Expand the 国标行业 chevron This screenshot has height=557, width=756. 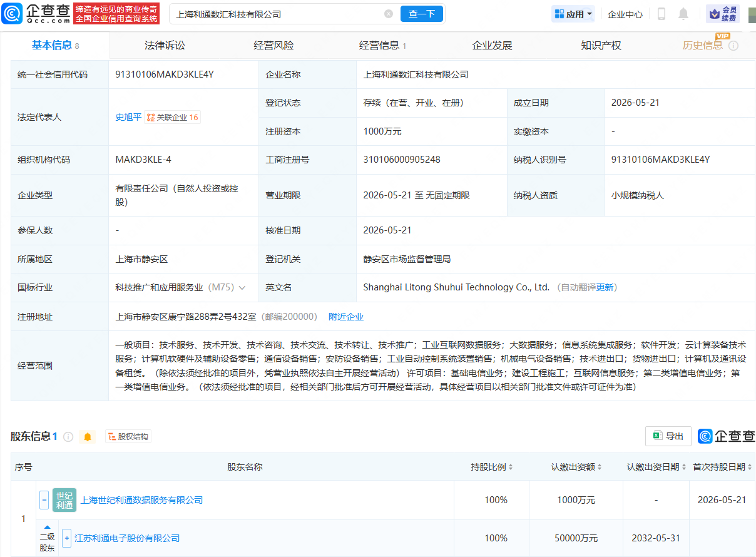pos(242,288)
